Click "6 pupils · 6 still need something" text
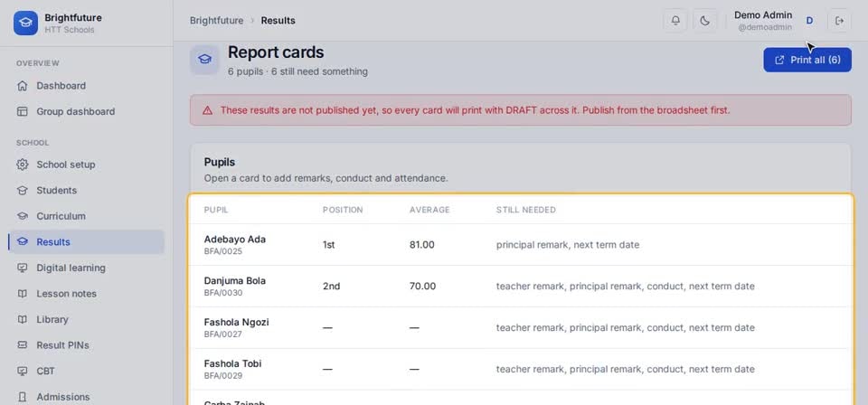This screenshot has width=868, height=405. coord(297,71)
